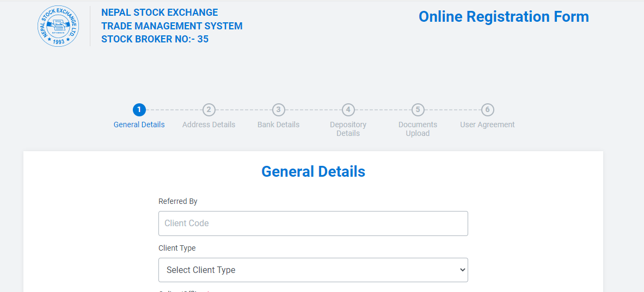644x292 pixels.
Task: Click the General Details section heading
Action: click(x=313, y=171)
